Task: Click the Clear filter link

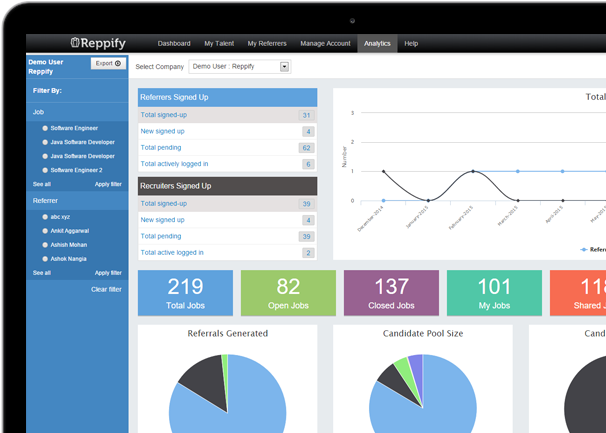Action: tap(106, 289)
